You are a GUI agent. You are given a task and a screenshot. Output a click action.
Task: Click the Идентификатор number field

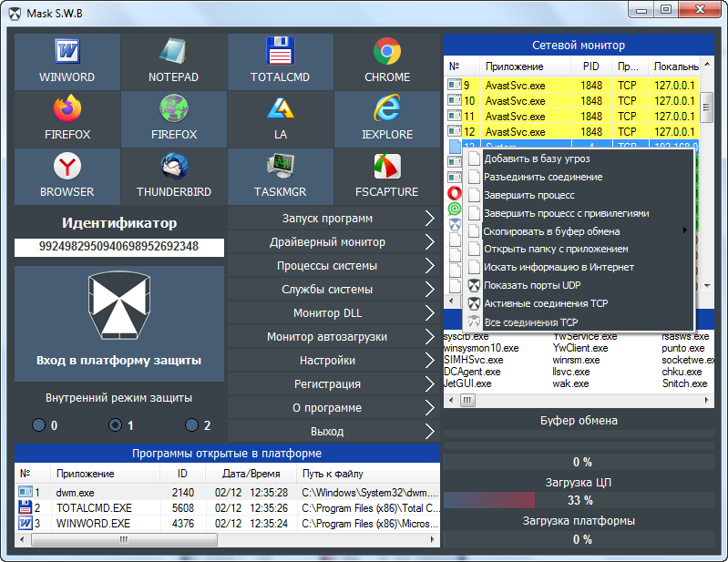coord(118,247)
